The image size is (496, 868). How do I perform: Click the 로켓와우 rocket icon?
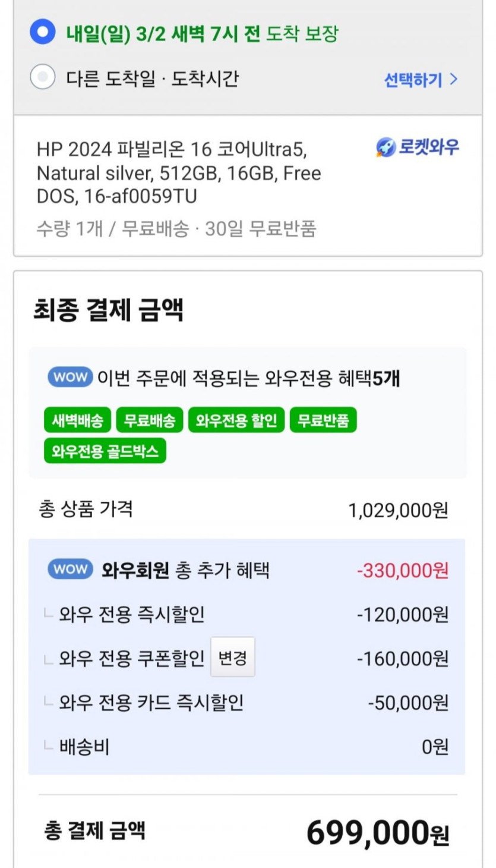386,147
